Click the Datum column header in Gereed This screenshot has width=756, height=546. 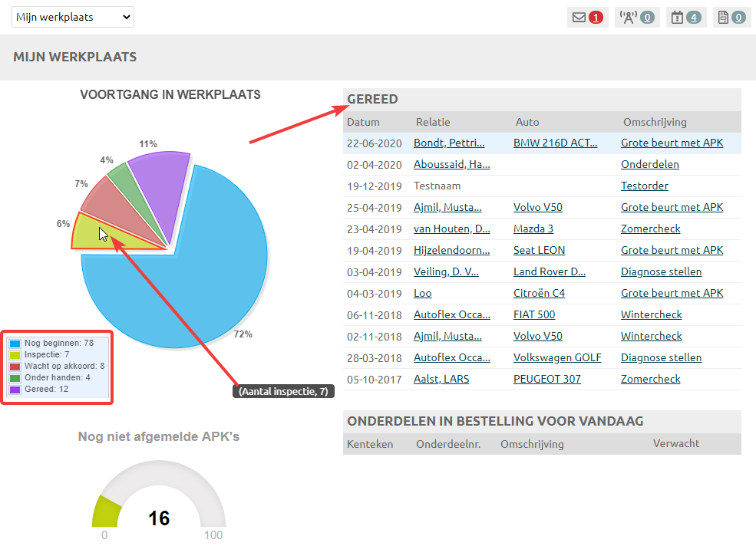(363, 122)
